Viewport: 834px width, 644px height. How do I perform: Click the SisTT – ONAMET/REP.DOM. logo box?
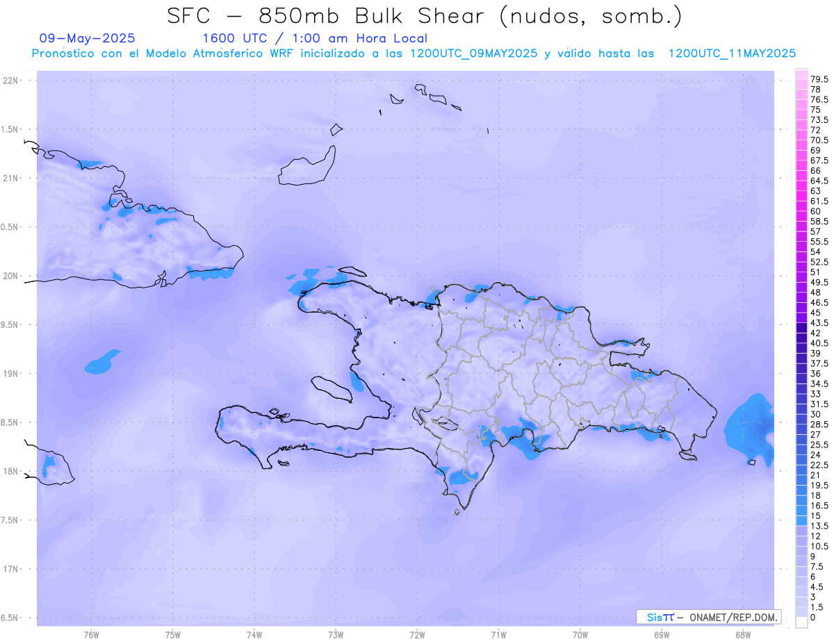click(708, 617)
